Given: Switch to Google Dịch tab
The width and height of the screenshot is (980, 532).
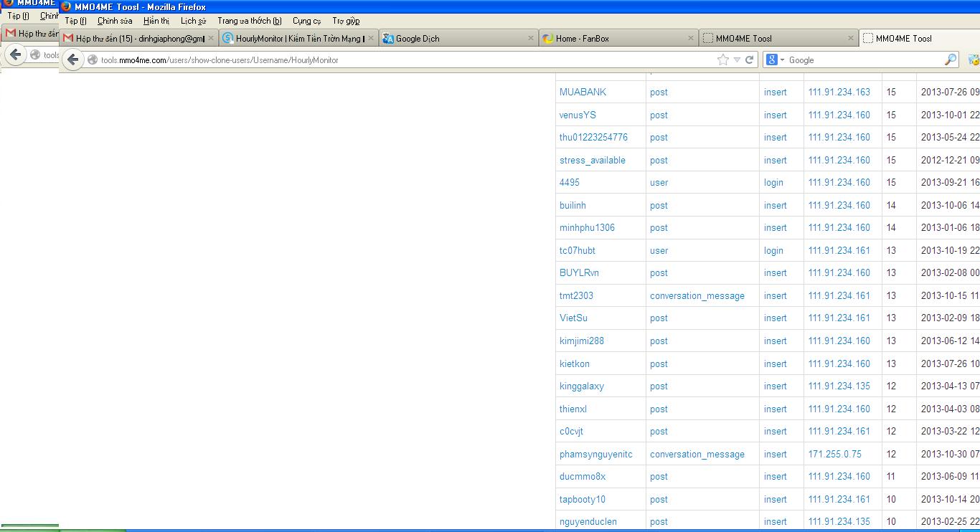Looking at the screenshot, I should point(459,39).
